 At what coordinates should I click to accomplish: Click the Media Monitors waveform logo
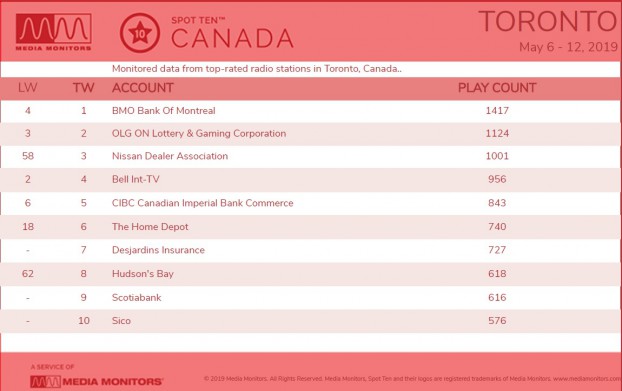54,32
